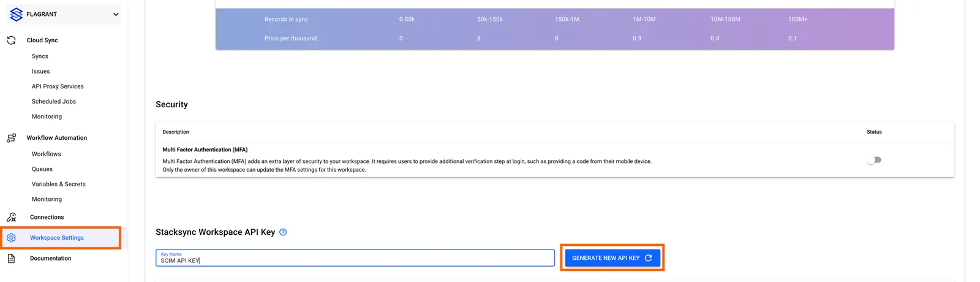
Task: Click the FLAGRANT workspace name
Action: 42,14
